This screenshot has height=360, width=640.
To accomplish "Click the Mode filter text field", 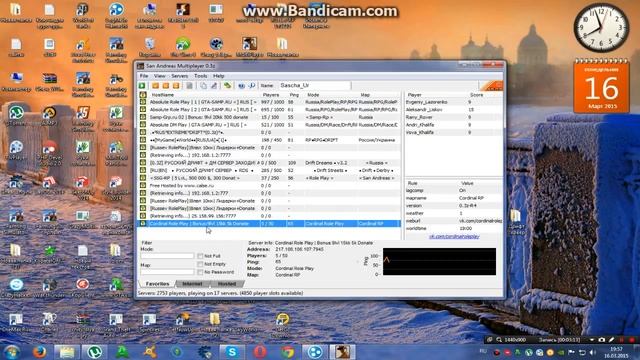I will (167, 256).
